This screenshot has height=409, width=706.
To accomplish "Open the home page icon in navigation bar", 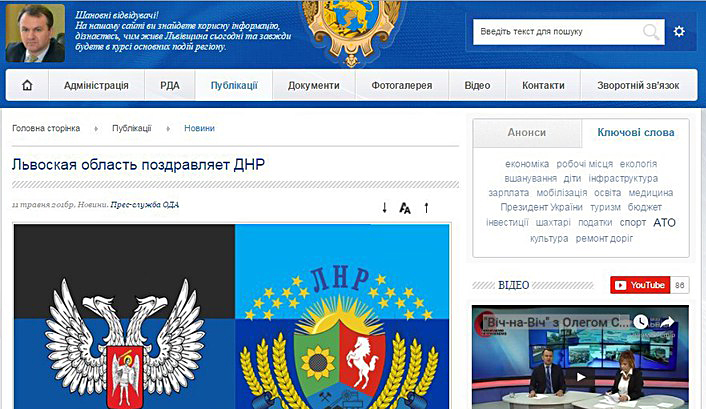I will (27, 85).
